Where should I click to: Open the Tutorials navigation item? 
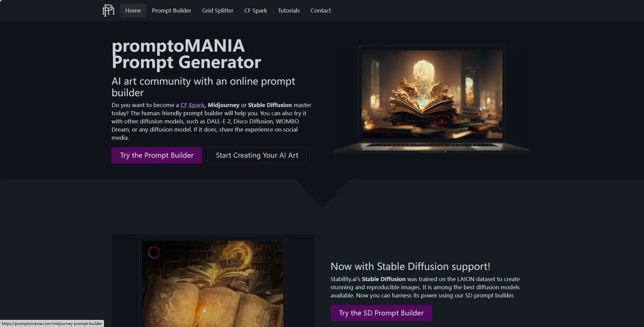tap(289, 11)
